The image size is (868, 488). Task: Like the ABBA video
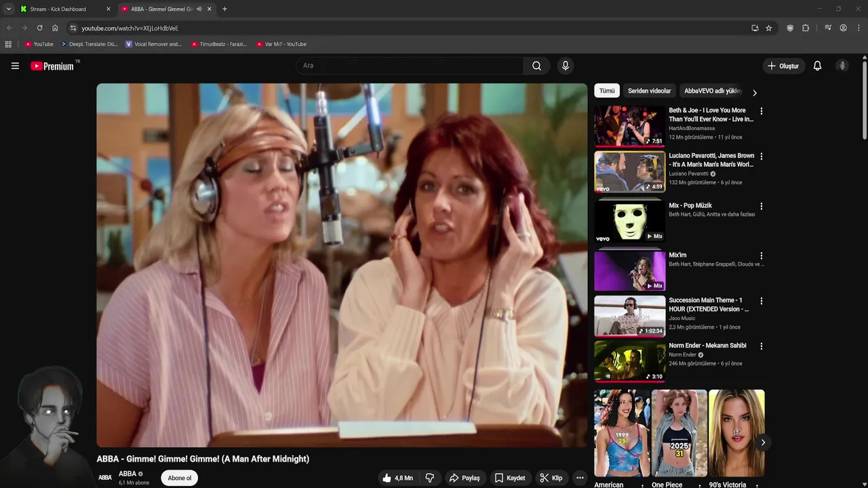click(397, 478)
